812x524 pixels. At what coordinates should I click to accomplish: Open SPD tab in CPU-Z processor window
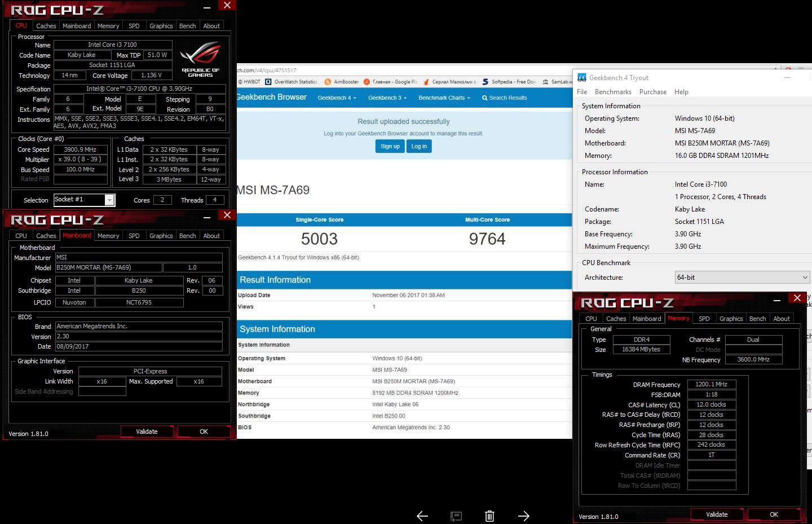coord(134,26)
